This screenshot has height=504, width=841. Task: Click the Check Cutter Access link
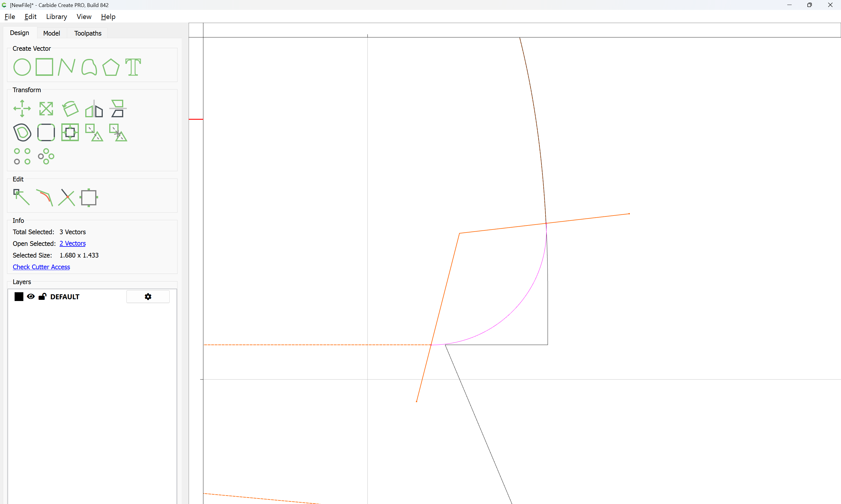click(x=41, y=267)
